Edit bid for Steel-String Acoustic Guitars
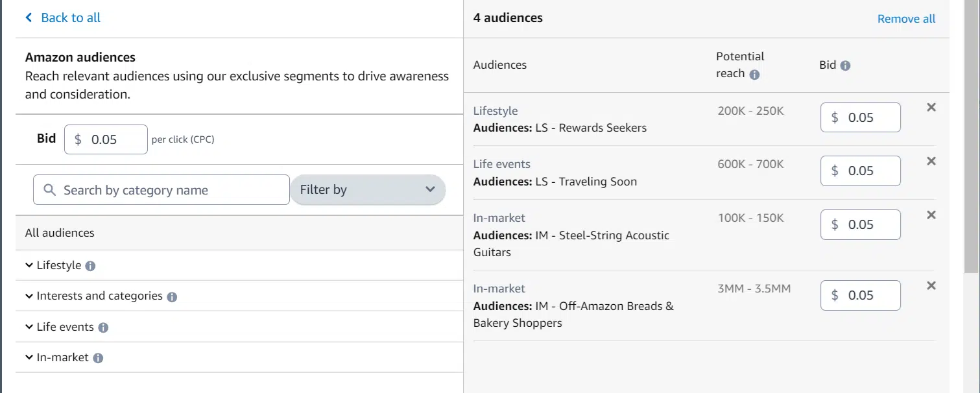The height and width of the screenshot is (393, 980). [x=861, y=224]
